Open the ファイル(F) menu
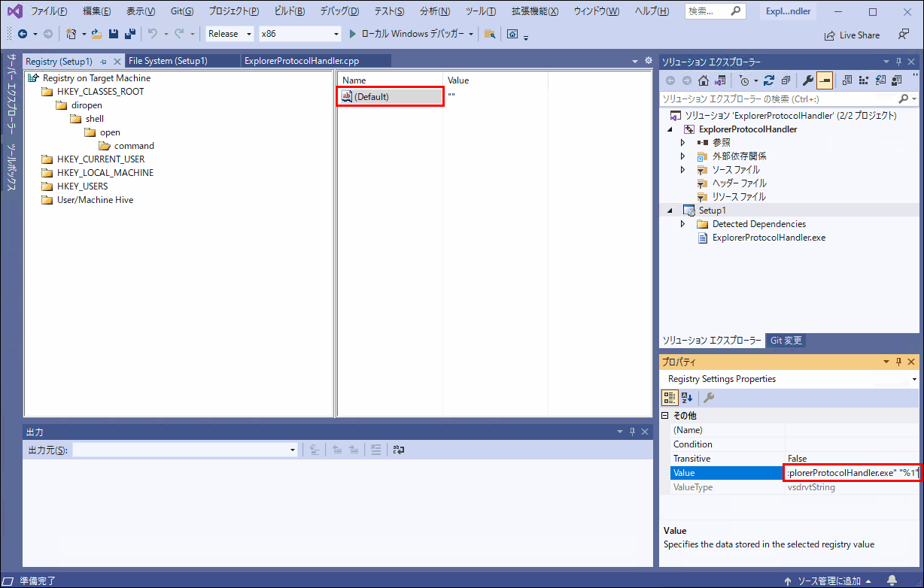The height and width of the screenshot is (588, 924). pyautogui.click(x=49, y=11)
